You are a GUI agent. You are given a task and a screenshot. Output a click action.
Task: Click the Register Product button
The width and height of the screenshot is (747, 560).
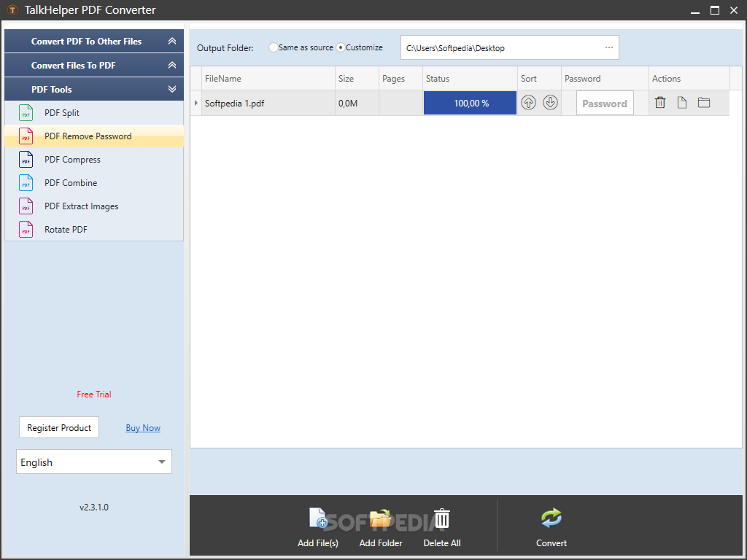[x=59, y=427]
